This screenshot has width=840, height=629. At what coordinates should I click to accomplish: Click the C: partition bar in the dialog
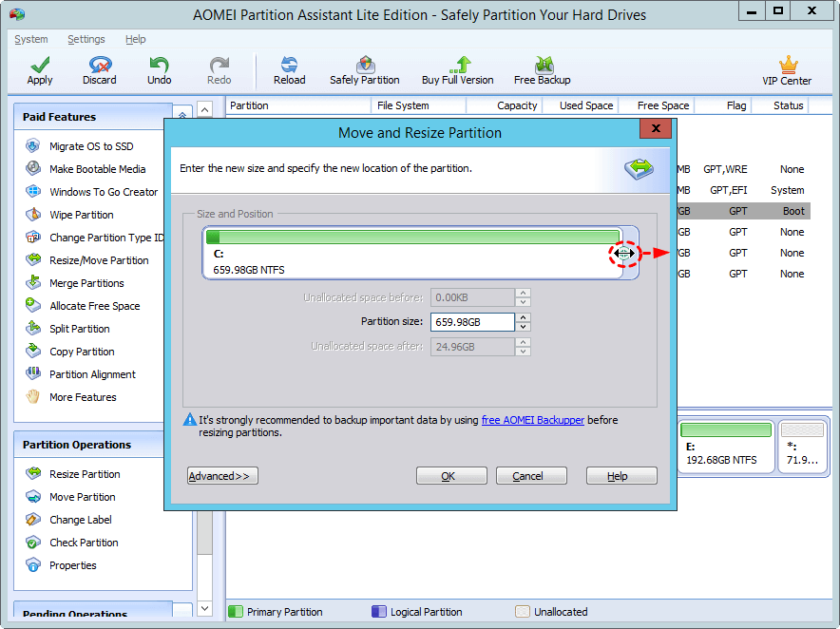412,253
